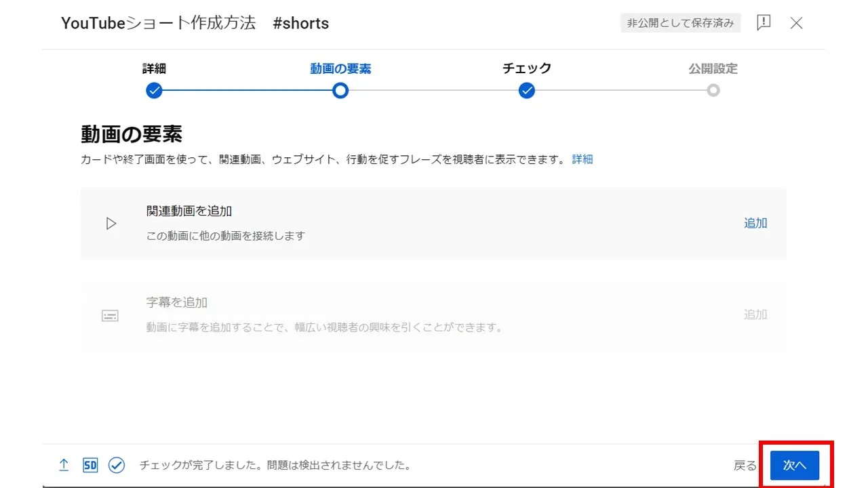
Task: Click the 動画の要素 step circle
Action: pyautogui.click(x=340, y=90)
